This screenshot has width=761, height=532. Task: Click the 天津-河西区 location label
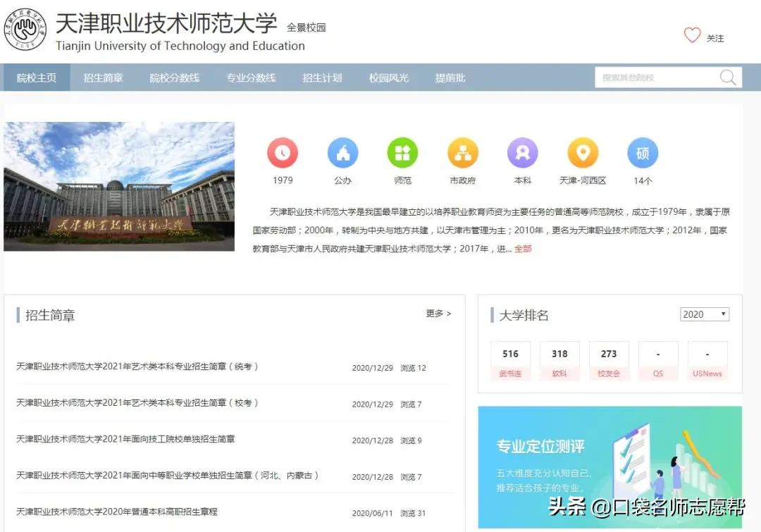pyautogui.click(x=583, y=180)
